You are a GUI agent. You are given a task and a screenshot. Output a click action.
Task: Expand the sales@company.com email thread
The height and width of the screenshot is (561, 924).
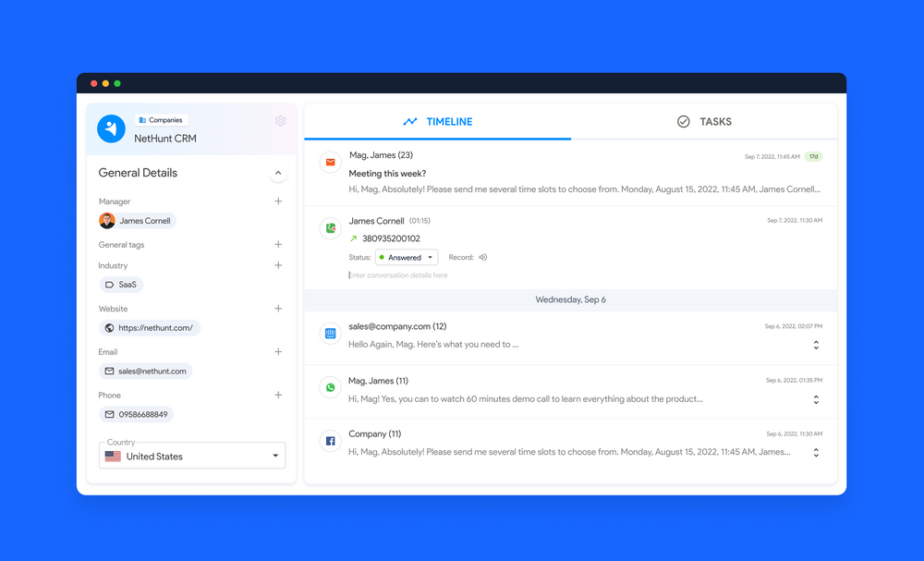tap(816, 344)
